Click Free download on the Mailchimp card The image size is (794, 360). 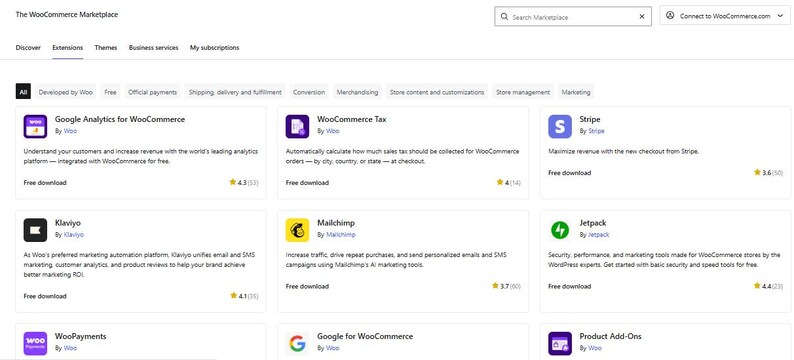coord(307,287)
